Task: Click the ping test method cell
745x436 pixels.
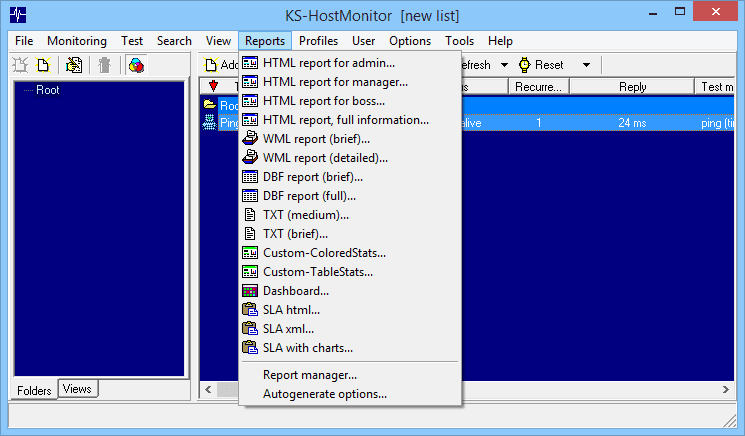Action: click(x=717, y=123)
